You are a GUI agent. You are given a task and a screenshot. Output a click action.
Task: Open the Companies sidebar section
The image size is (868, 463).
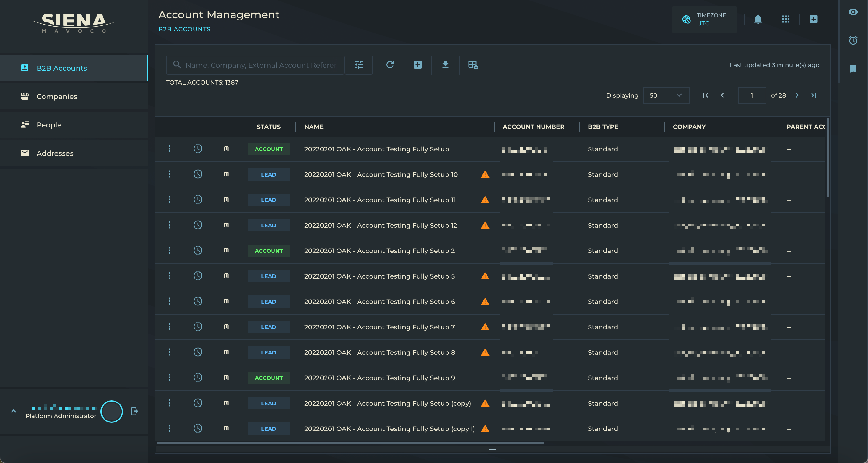[57, 96]
